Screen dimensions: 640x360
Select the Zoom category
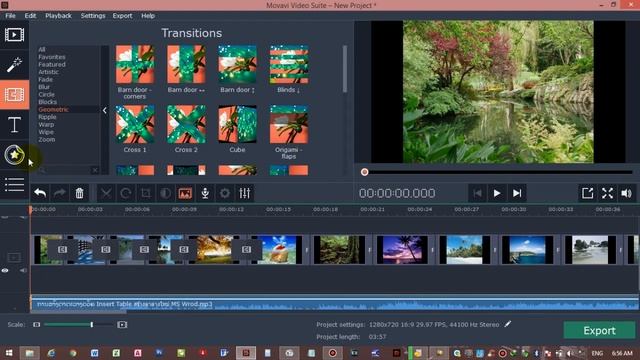[47, 139]
